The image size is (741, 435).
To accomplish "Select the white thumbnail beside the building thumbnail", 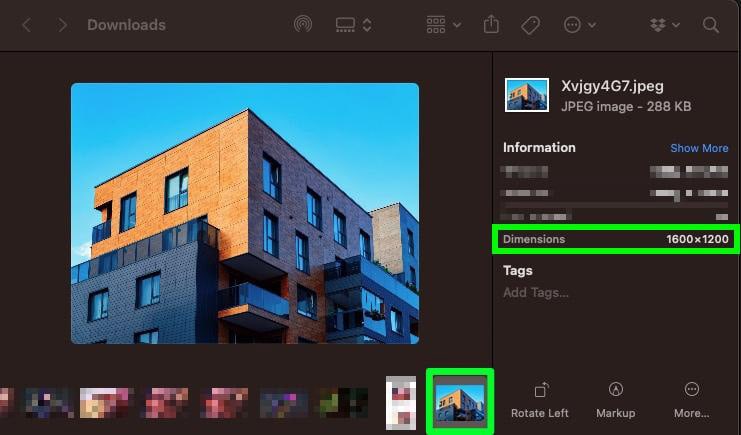I will (x=400, y=401).
